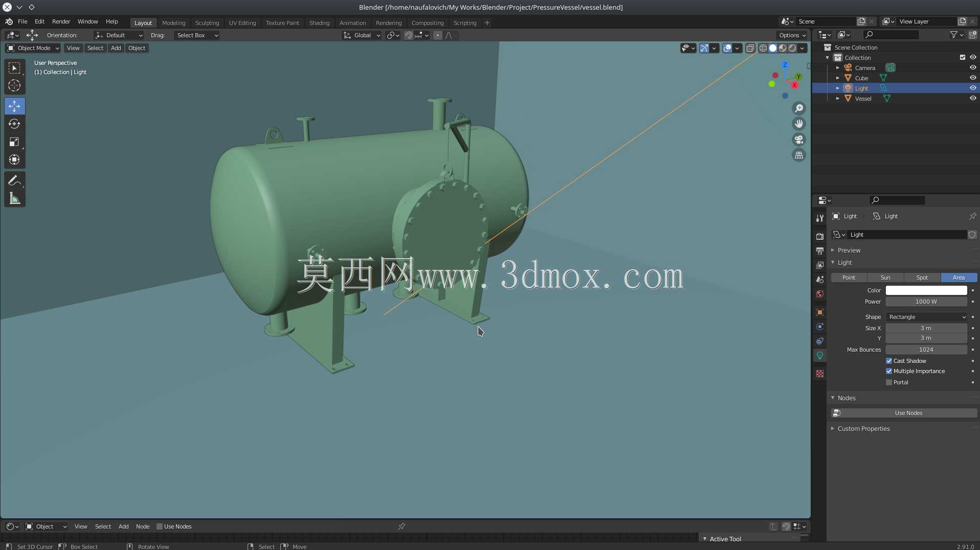This screenshot has height=550, width=980.
Task: Select the Annotate tool
Action: [14, 181]
